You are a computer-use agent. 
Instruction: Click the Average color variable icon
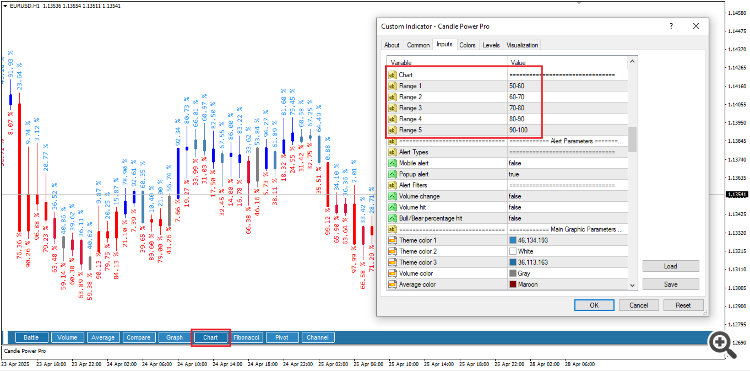point(392,284)
